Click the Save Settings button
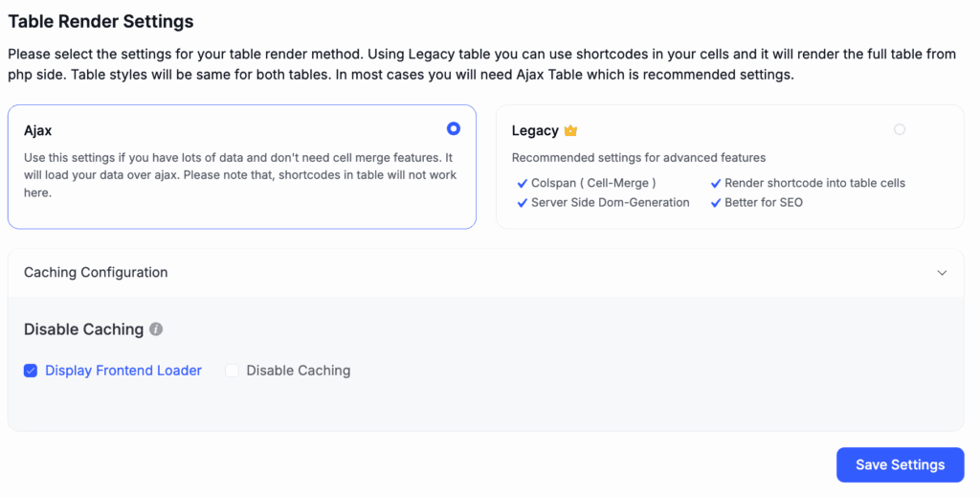The image size is (980, 497). click(x=900, y=464)
